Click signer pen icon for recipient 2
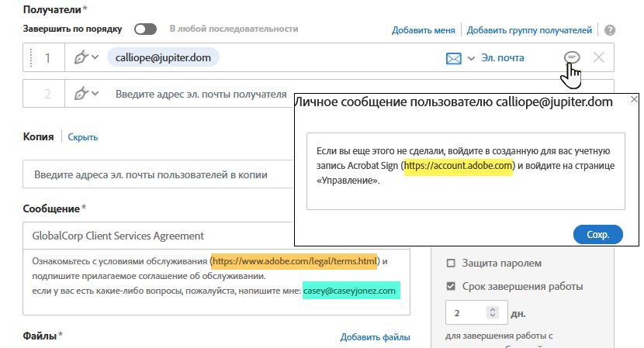The width and height of the screenshot is (644, 348). coord(80,94)
